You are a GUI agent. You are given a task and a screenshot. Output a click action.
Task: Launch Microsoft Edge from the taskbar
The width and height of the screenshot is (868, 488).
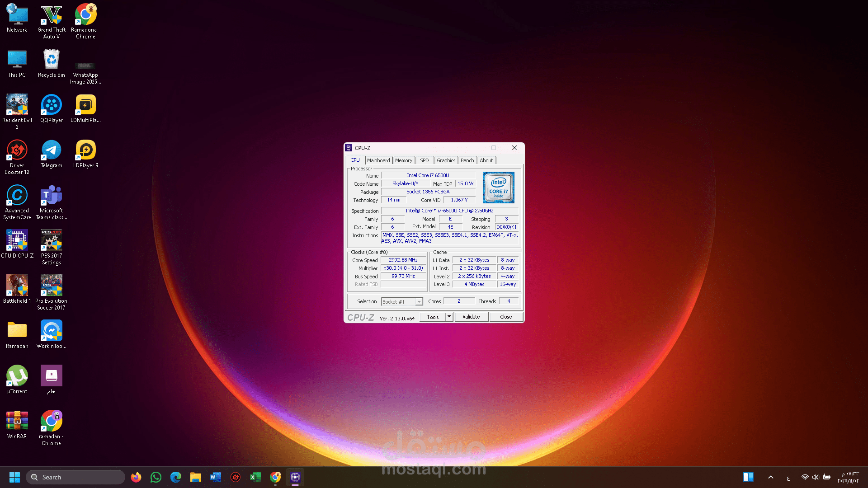(x=176, y=477)
